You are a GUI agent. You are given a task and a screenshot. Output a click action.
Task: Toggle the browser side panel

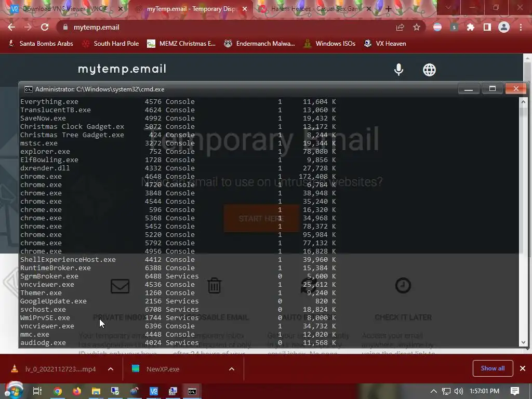(487, 27)
